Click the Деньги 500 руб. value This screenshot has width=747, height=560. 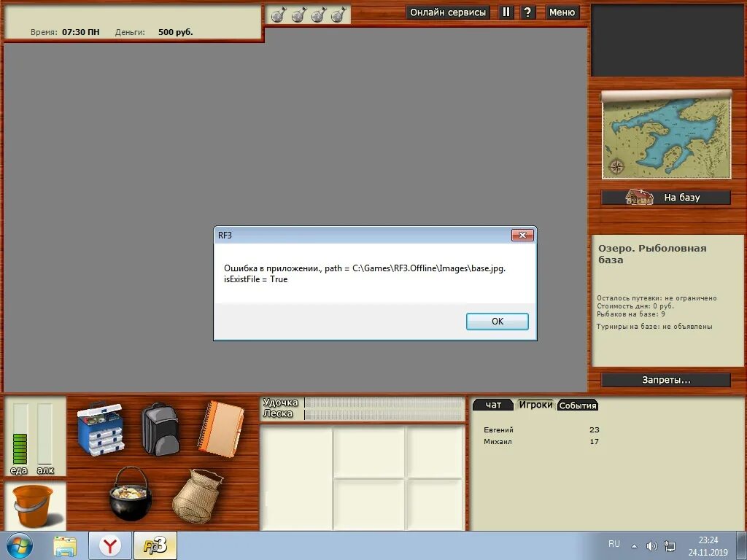click(175, 32)
